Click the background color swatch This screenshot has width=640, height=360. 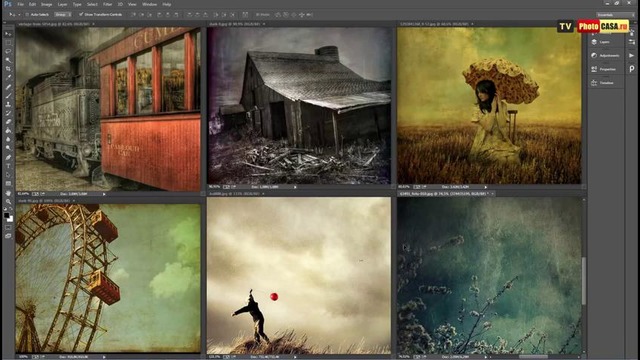click(x=10, y=219)
